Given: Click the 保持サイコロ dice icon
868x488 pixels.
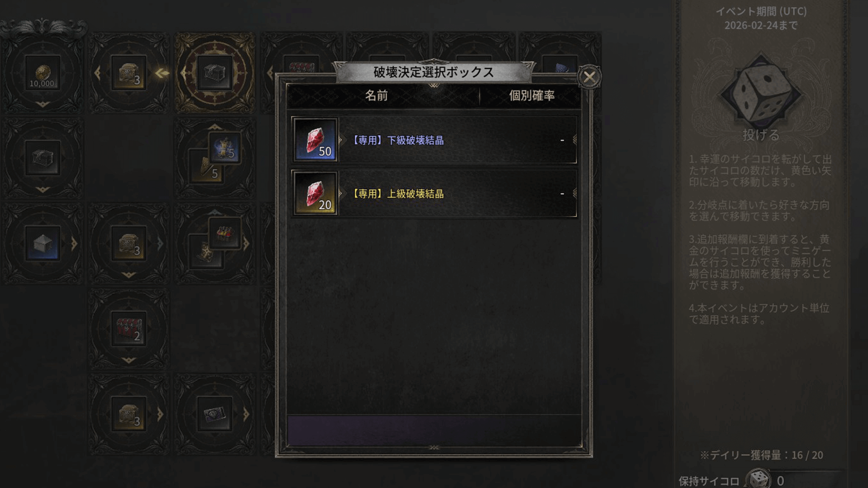Looking at the screenshot, I should [x=759, y=479].
